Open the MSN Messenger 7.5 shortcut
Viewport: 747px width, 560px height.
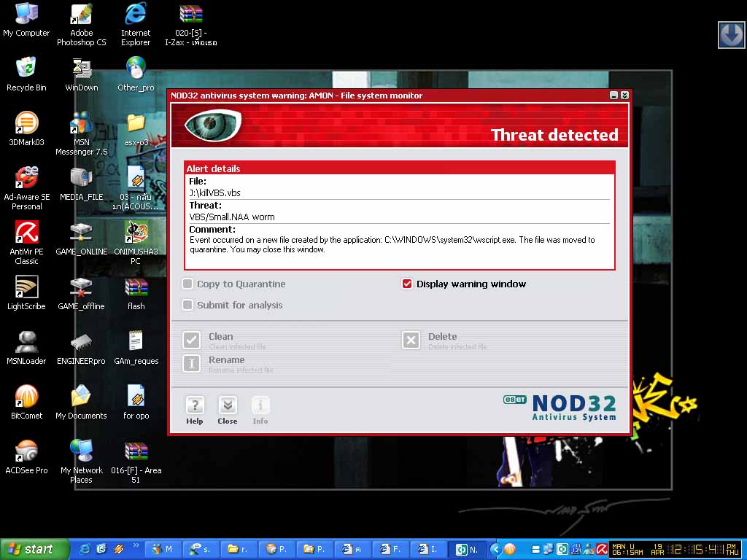tap(82, 133)
